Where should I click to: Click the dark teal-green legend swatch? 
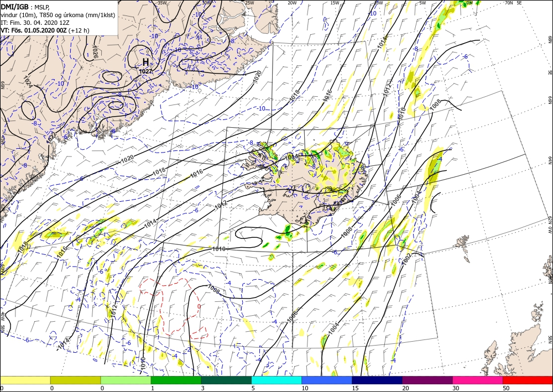[226, 380]
